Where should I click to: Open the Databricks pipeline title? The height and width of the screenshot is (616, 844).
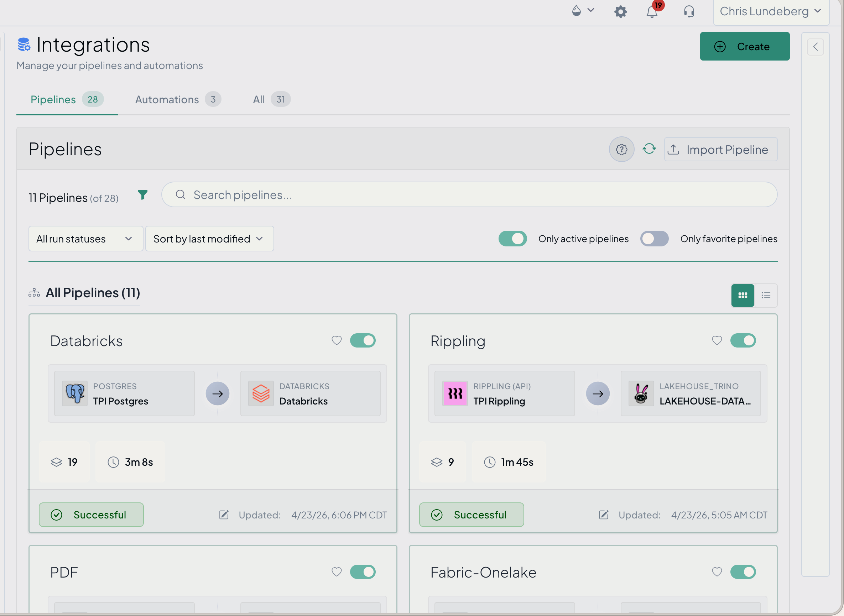pos(86,341)
